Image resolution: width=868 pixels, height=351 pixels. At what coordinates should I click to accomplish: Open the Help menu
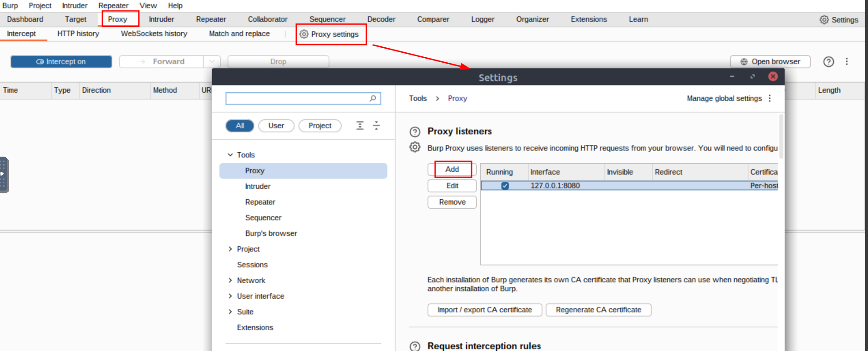coord(175,5)
